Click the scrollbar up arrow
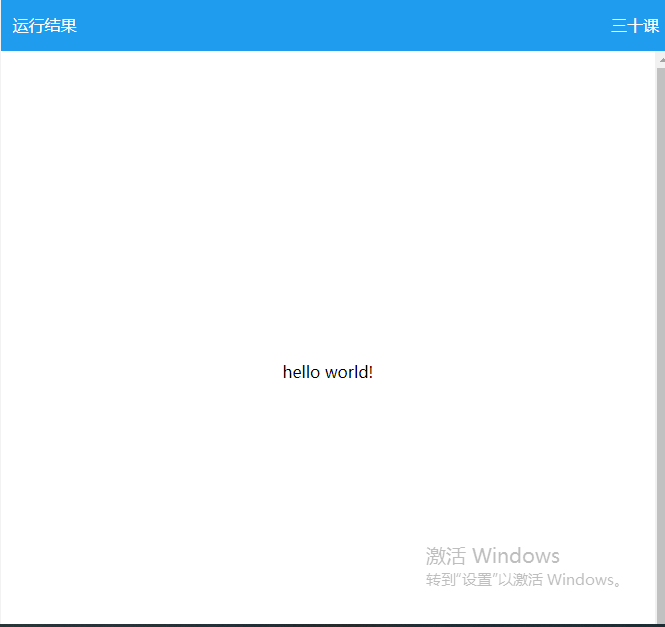The width and height of the screenshot is (665, 627). click(661, 59)
